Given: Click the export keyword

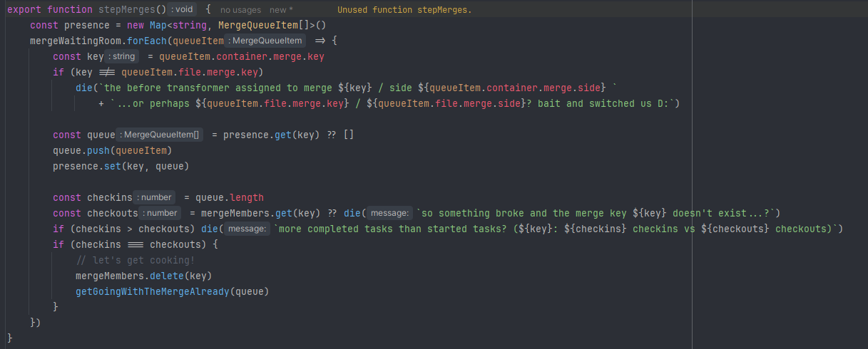Looking at the screenshot, I should coord(24,10).
